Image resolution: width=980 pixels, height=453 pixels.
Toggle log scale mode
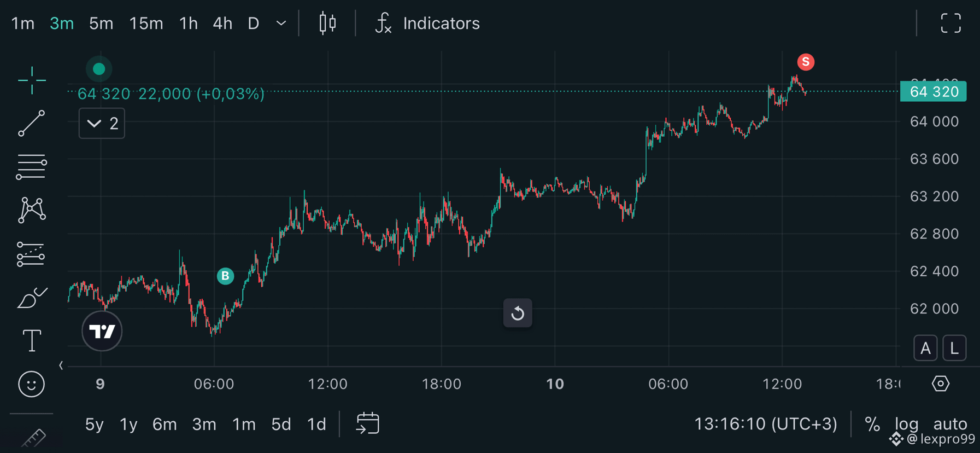pyautogui.click(x=907, y=424)
